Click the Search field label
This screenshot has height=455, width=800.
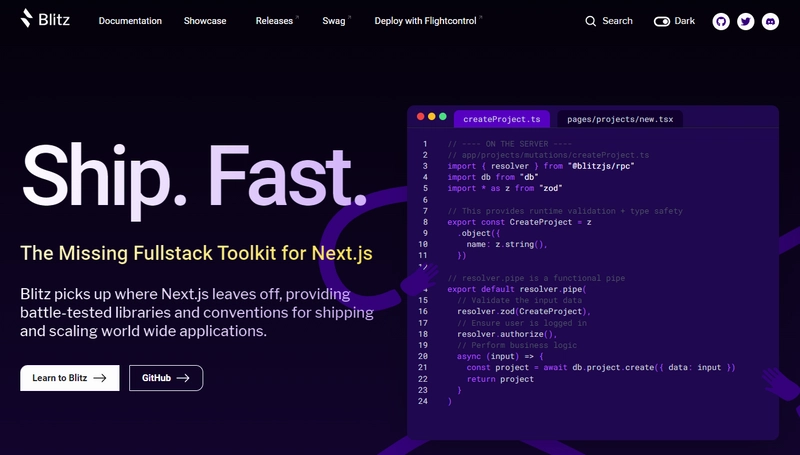coord(617,21)
